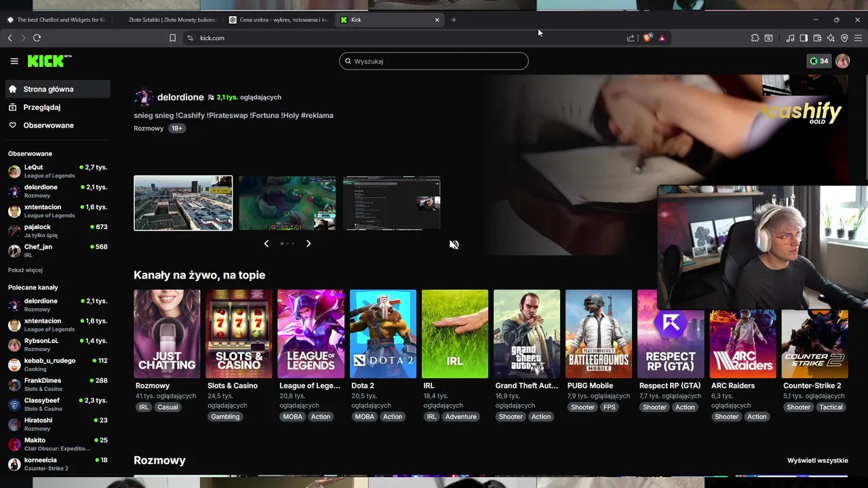The image size is (868, 488).
Task: Open FrankDimes in recommended channels
Action: point(58,384)
